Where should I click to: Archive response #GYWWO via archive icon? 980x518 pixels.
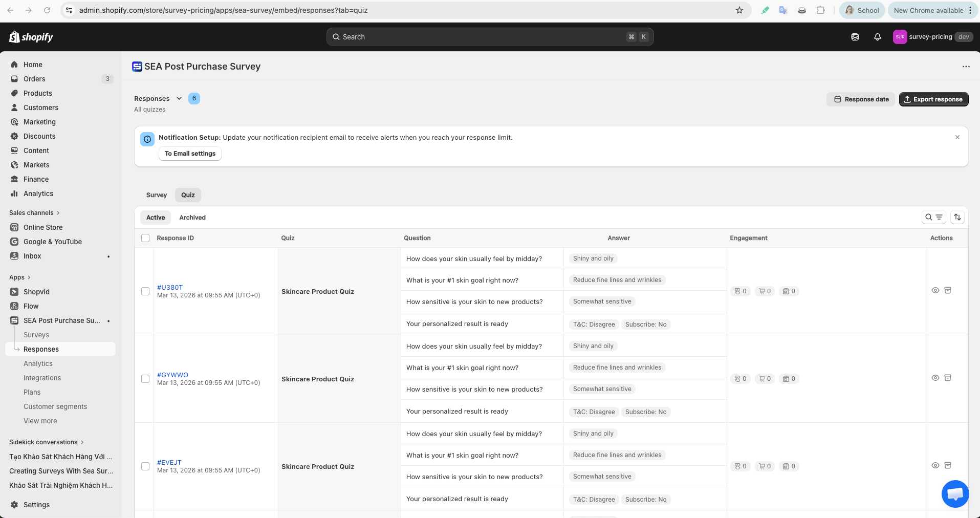click(x=948, y=378)
